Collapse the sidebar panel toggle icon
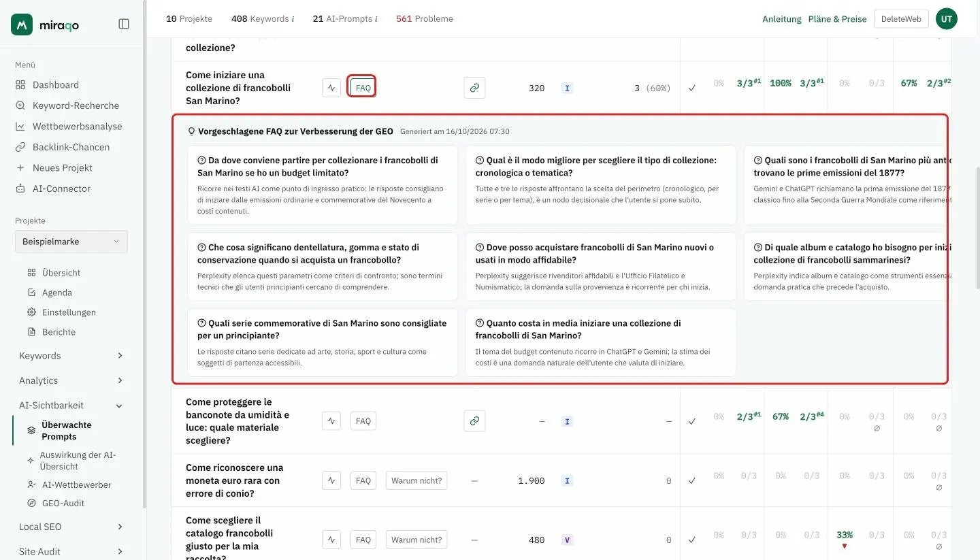980x560 pixels. 124,24
